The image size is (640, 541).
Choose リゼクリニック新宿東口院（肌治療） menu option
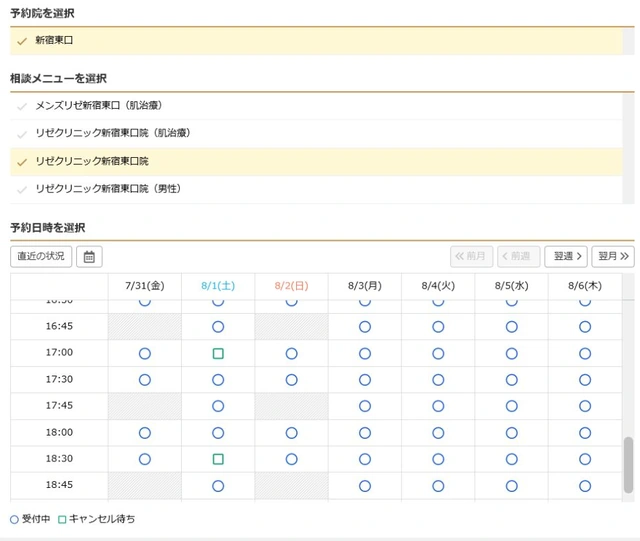click(316, 133)
